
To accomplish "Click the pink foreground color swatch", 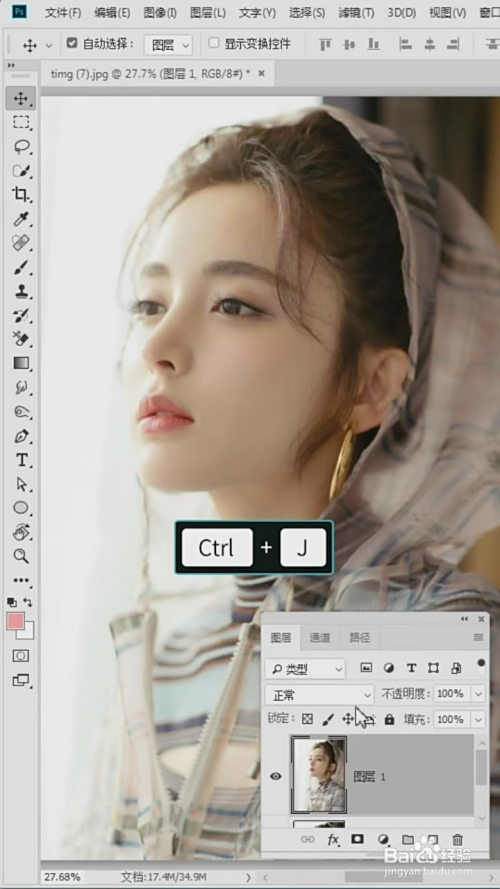I will tap(15, 621).
